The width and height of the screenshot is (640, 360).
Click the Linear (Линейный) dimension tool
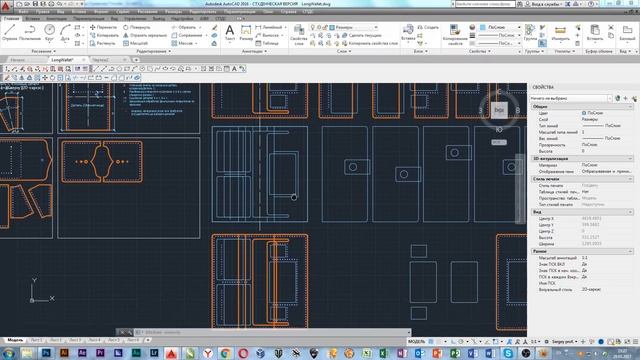click(x=269, y=27)
